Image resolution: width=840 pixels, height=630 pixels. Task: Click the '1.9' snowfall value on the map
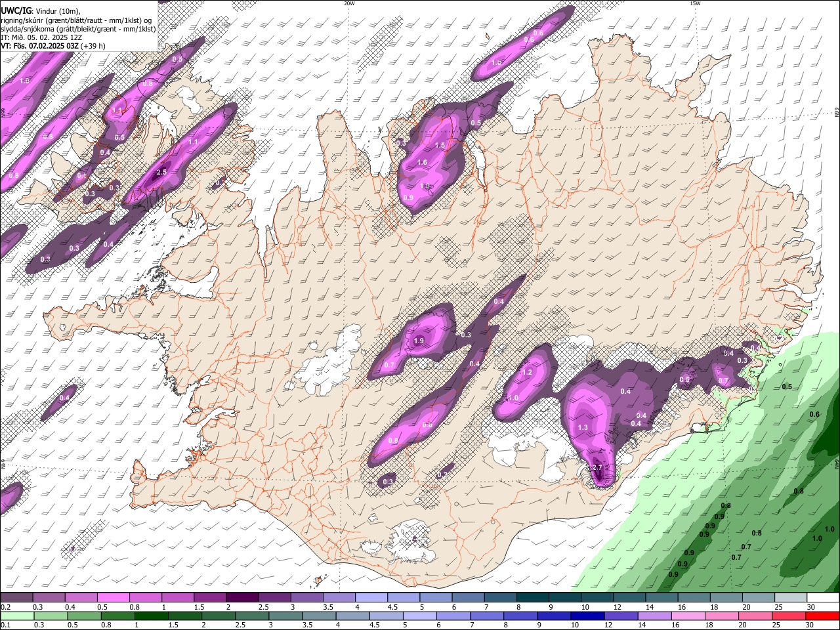coord(419,341)
